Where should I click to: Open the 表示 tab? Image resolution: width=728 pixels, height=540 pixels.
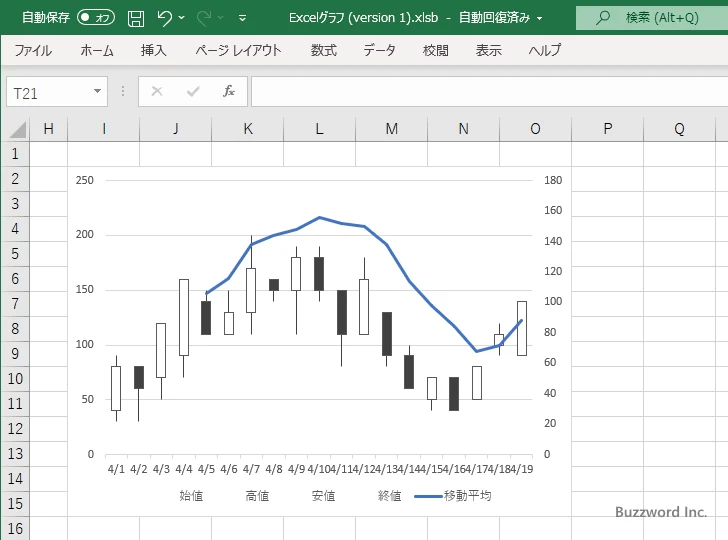pos(488,50)
